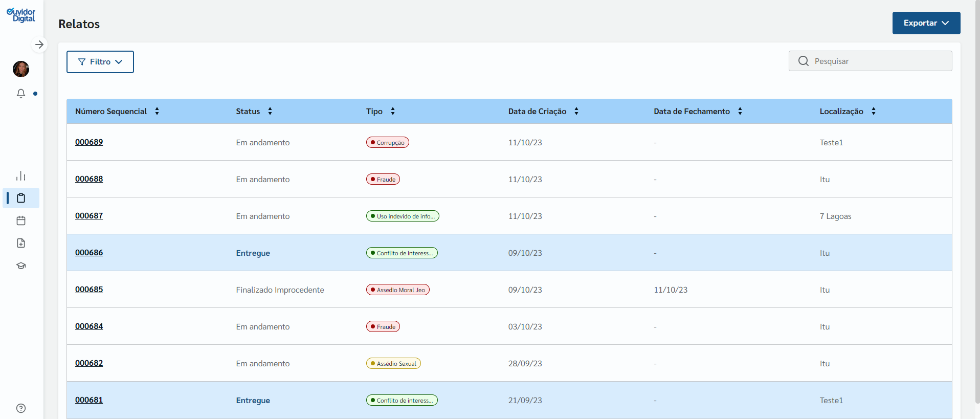Click the Uso indevido de info... tag

[x=403, y=216]
